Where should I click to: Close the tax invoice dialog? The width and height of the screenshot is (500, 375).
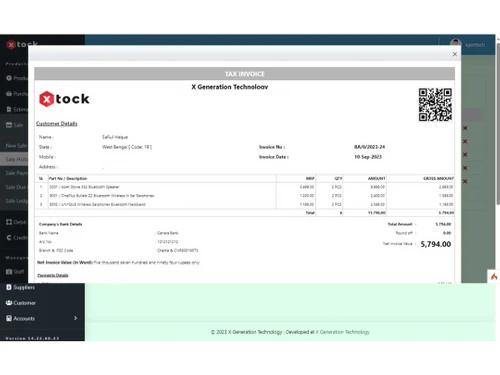[455, 54]
